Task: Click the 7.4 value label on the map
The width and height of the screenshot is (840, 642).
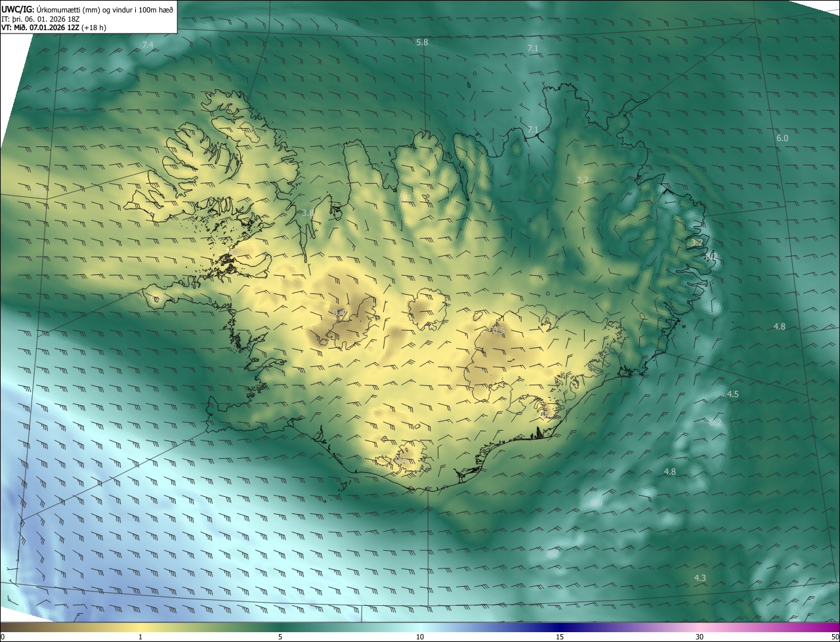Action: (148, 45)
